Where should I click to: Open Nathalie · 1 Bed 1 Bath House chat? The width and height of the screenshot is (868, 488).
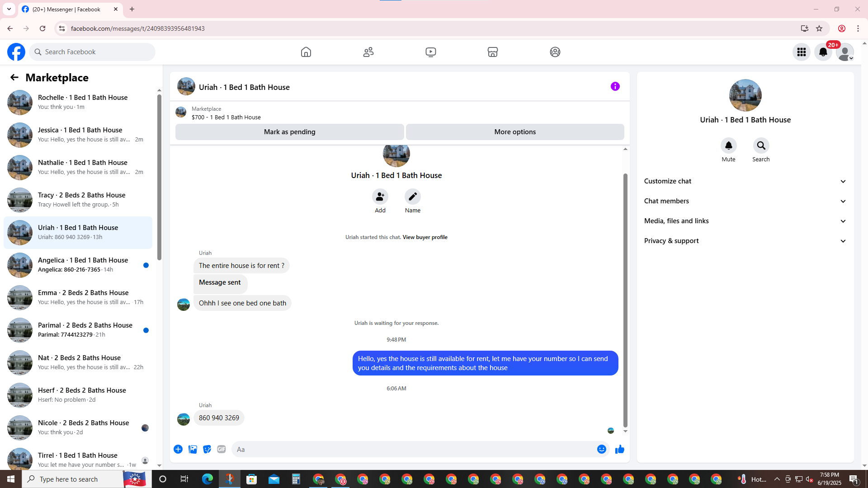[78, 168]
